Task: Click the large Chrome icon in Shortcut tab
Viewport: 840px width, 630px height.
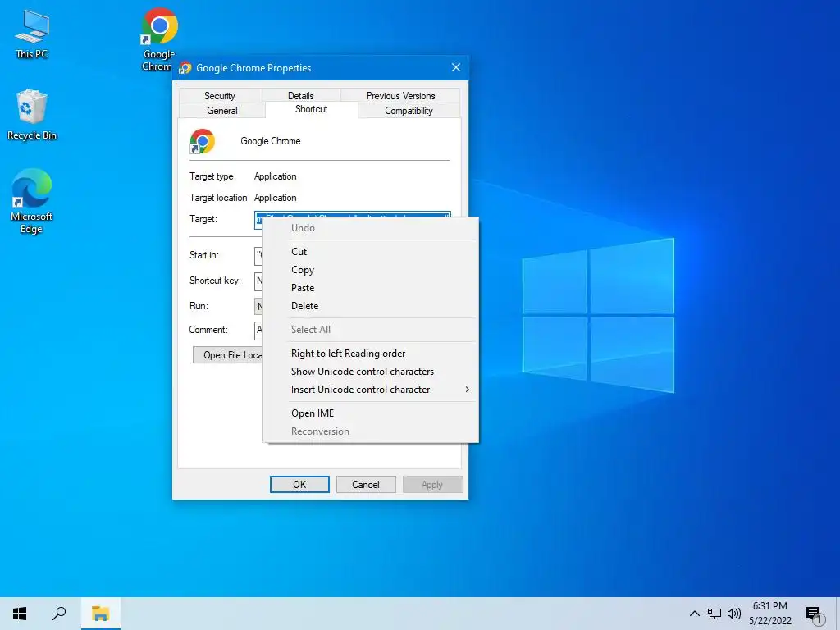Action: pyautogui.click(x=203, y=141)
